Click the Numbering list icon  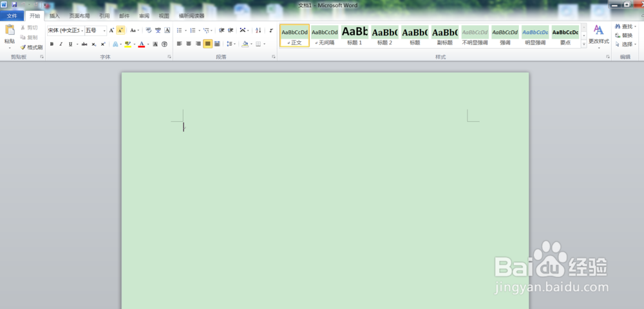click(193, 30)
